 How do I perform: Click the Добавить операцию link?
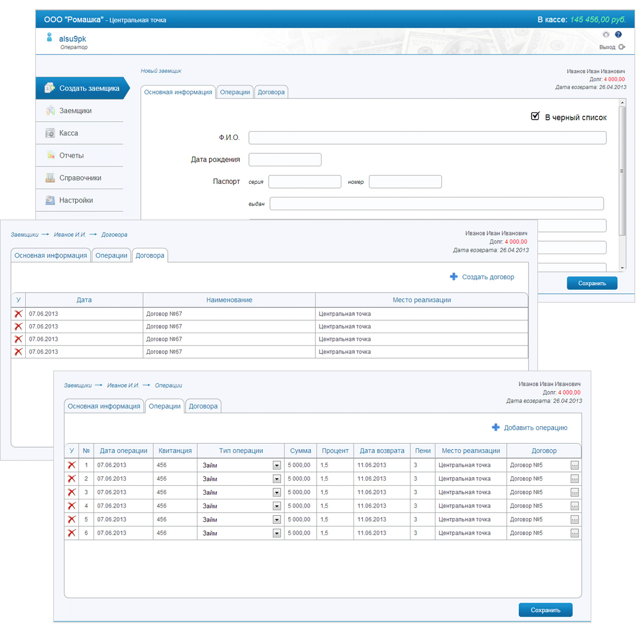point(536,427)
